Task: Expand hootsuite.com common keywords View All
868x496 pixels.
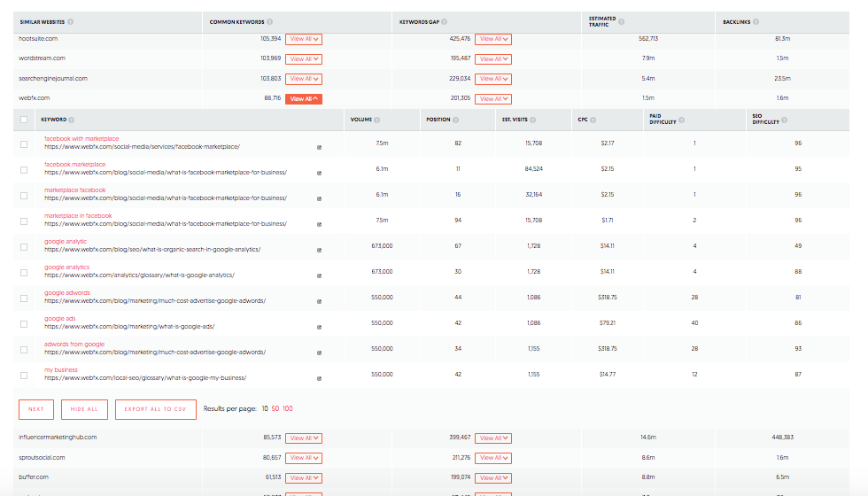Action: click(303, 39)
